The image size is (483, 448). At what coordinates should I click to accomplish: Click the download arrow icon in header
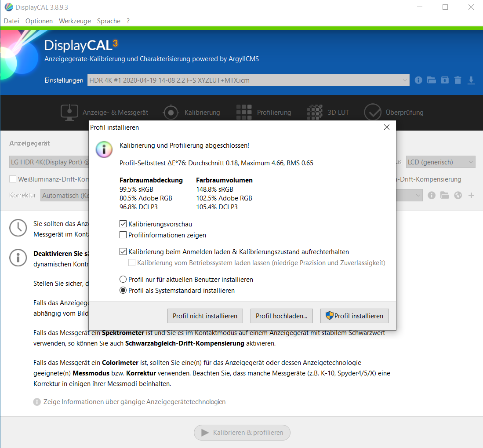[x=471, y=80]
